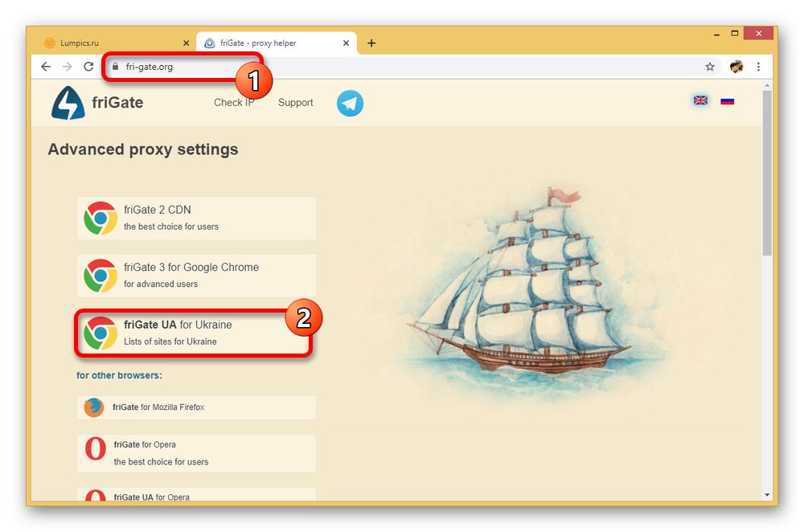The height and width of the screenshot is (532, 804).
Task: Open the Telegram channel icon
Action: point(351,103)
